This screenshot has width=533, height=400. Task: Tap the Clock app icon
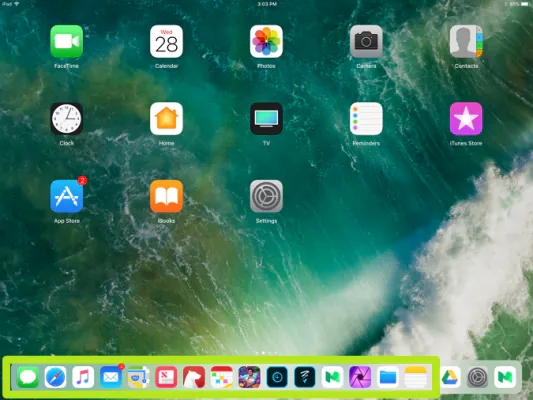(x=67, y=119)
